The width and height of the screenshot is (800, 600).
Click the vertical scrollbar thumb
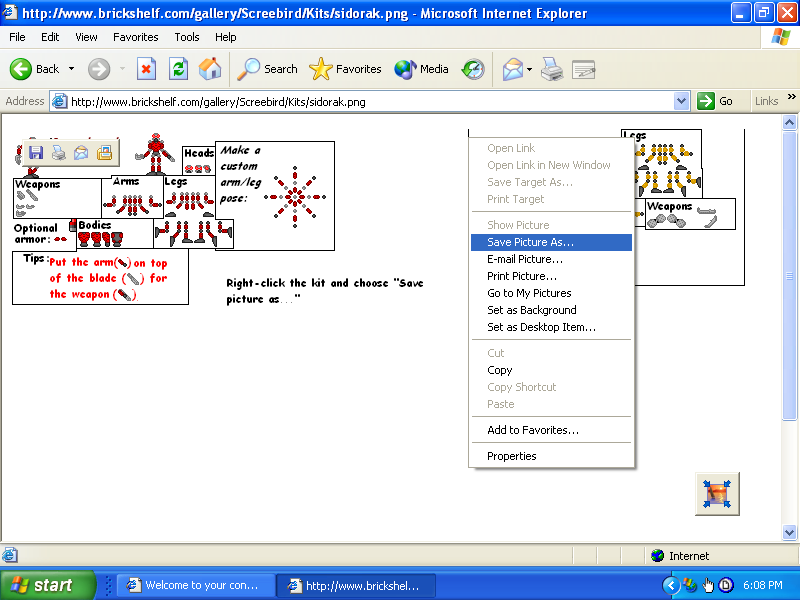[789, 276]
